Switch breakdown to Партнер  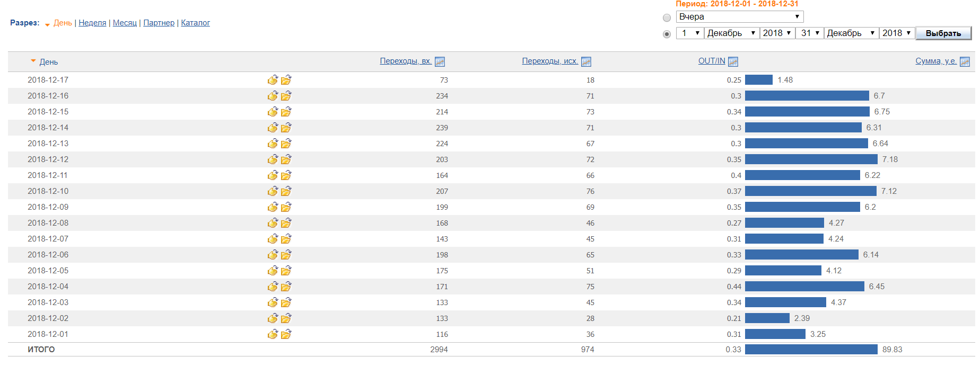tap(159, 23)
